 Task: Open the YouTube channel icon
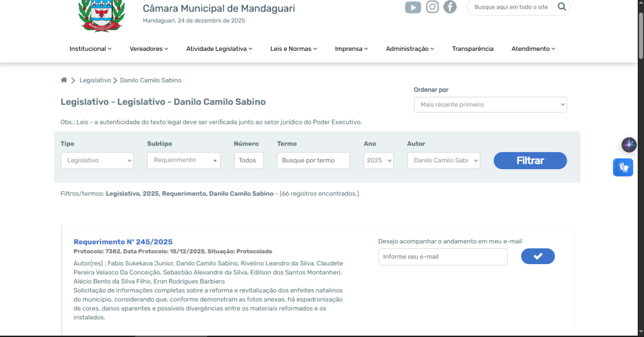(x=413, y=8)
